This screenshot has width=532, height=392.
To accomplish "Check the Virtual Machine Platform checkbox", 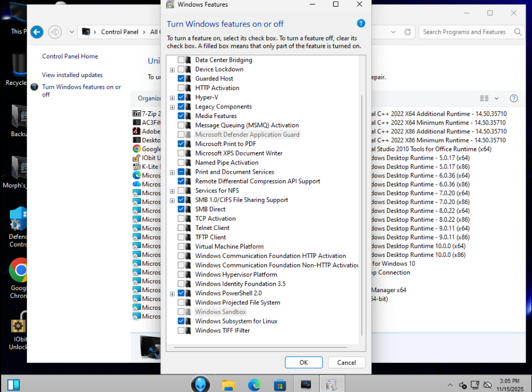I will click(x=181, y=246).
